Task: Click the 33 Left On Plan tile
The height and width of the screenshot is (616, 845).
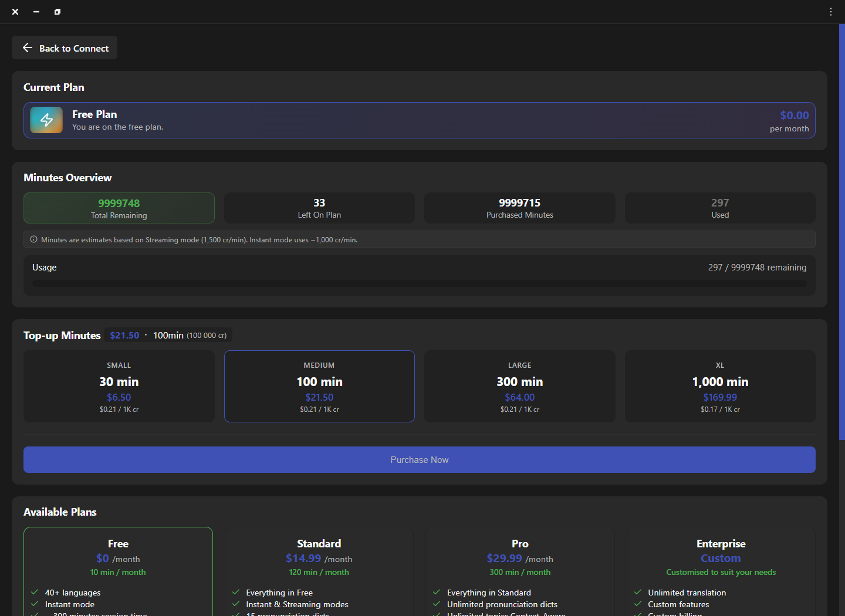Action: tap(319, 208)
